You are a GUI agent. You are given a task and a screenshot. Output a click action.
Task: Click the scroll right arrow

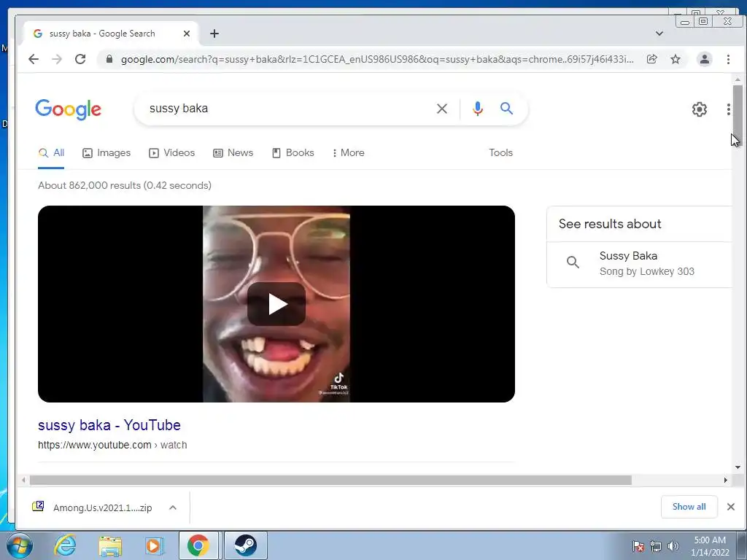(x=726, y=480)
